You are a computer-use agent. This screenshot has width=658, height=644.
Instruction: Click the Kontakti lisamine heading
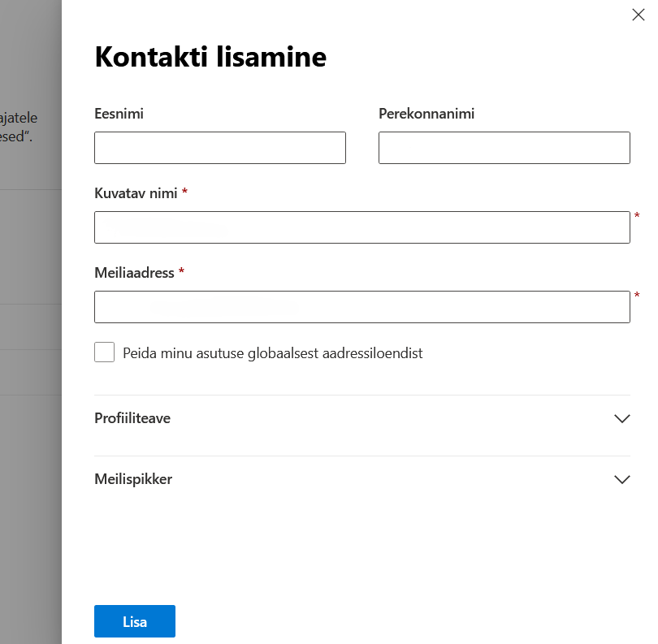[210, 57]
